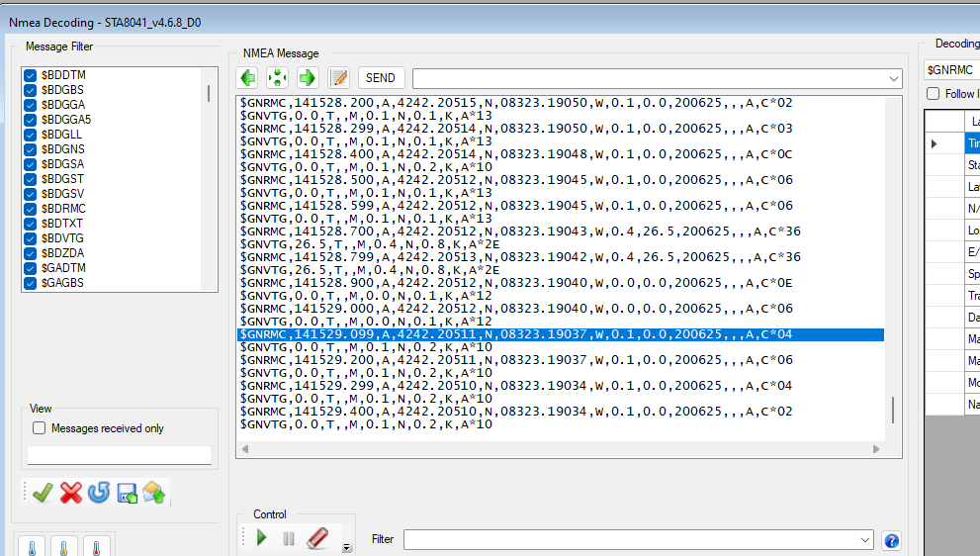
Task: Click the second thermometer icon
Action: (x=63, y=547)
